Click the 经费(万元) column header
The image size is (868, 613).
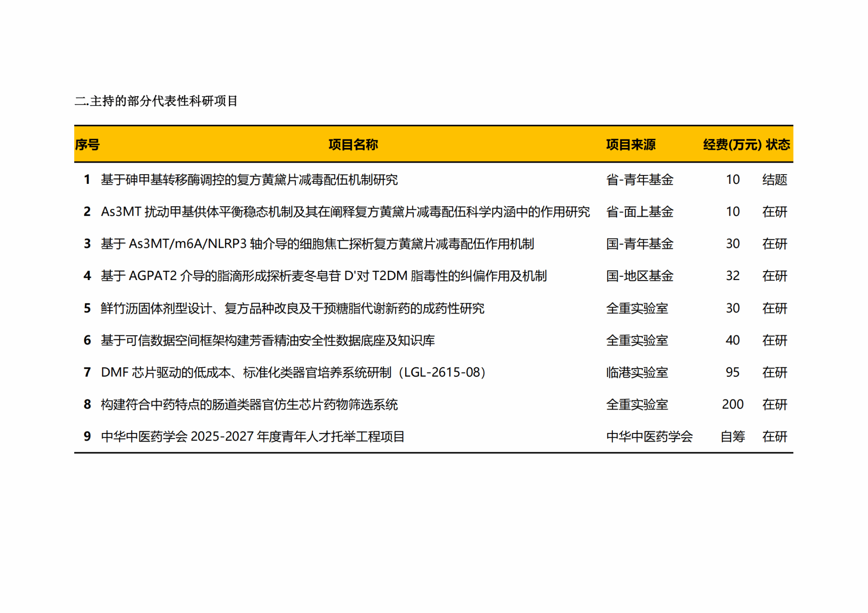[x=732, y=145]
